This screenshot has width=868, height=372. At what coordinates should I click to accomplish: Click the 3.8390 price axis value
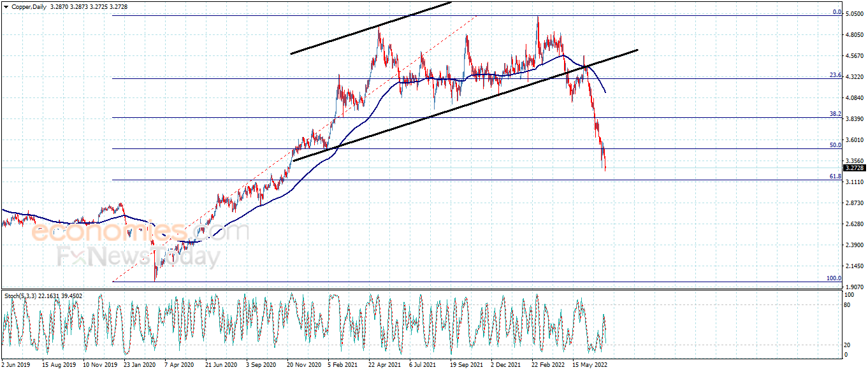855,119
